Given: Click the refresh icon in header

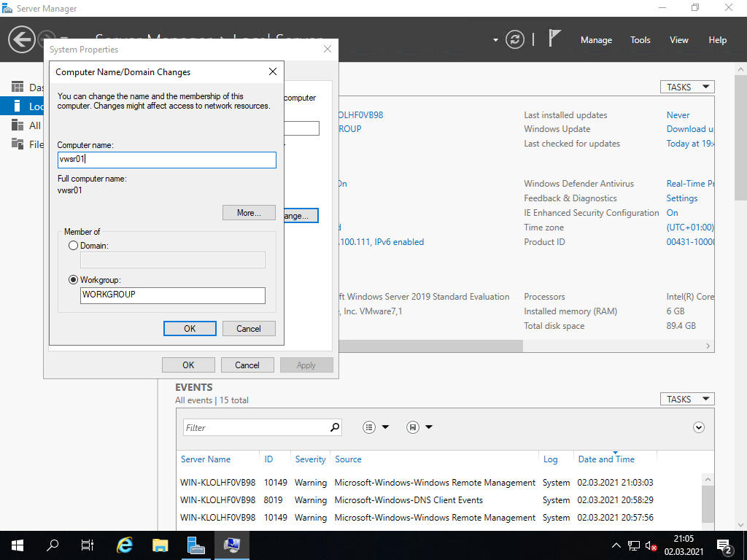Looking at the screenshot, I should pos(515,39).
